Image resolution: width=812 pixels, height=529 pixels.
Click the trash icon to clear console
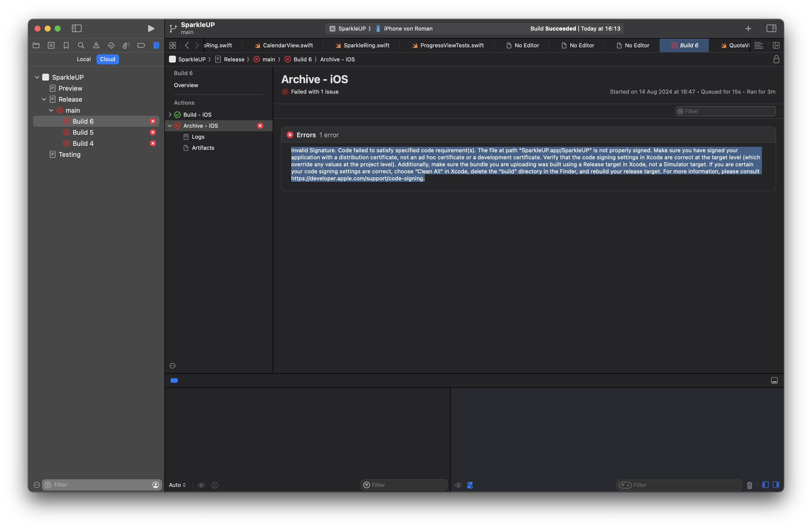point(749,485)
